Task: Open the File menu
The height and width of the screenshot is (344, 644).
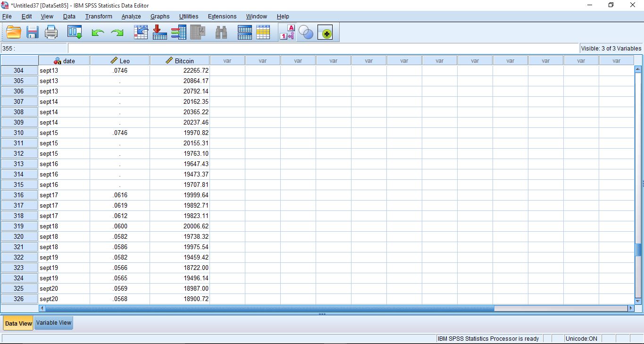Action: click(x=7, y=16)
